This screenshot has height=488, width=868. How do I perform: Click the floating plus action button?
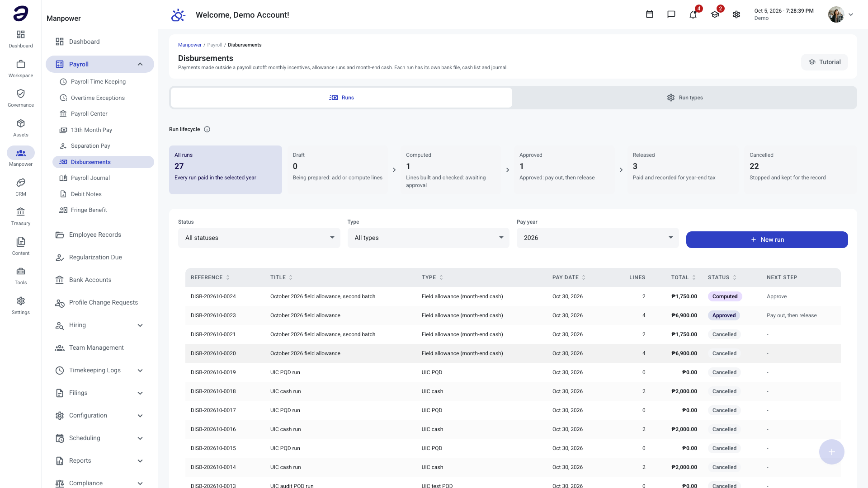(831, 452)
